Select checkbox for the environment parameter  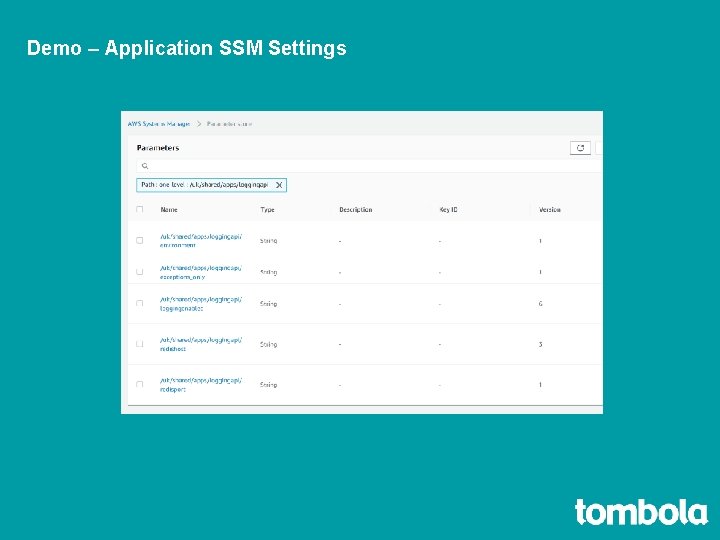tap(140, 241)
